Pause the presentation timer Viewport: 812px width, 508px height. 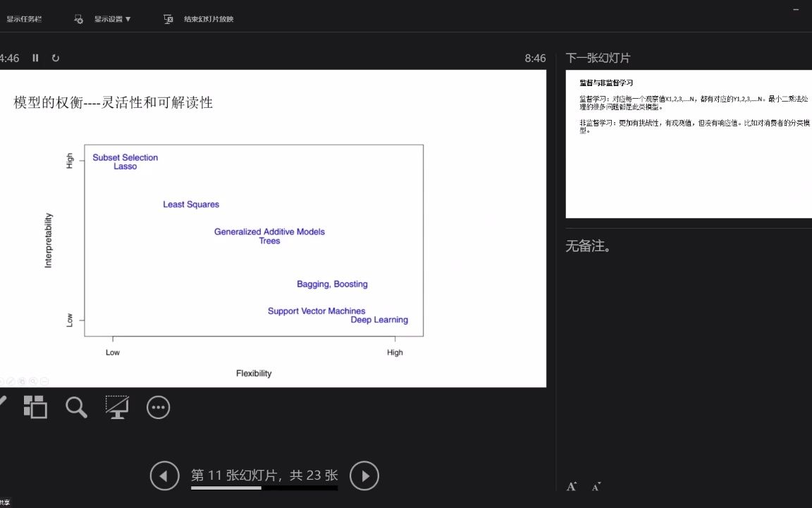point(35,58)
